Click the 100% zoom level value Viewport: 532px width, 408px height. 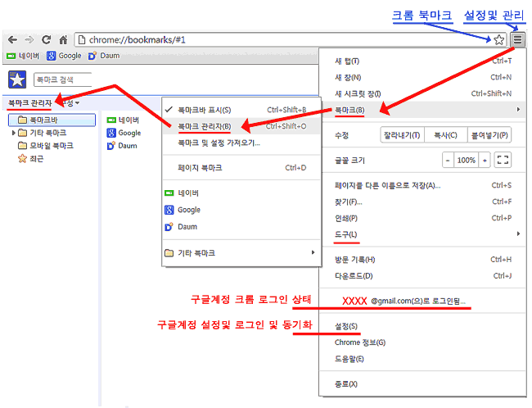point(467,160)
